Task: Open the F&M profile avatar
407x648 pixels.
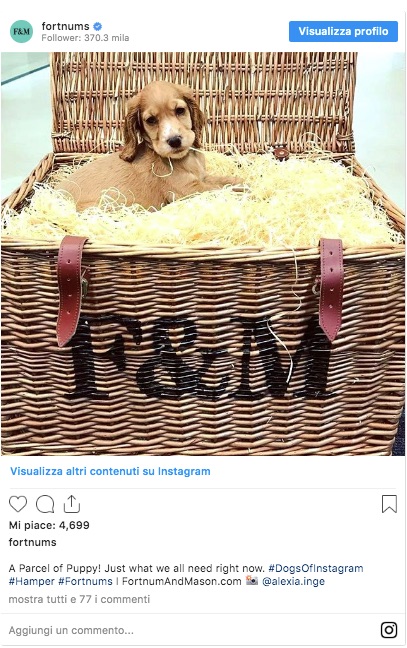Action: [21, 31]
